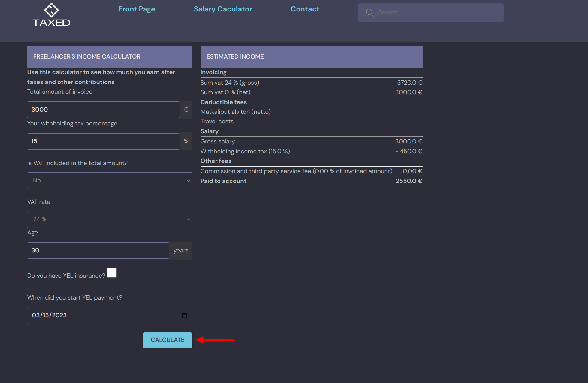The image size is (588, 383).
Task: Click the Gross salary 3000.0 € value
Action: 409,141
